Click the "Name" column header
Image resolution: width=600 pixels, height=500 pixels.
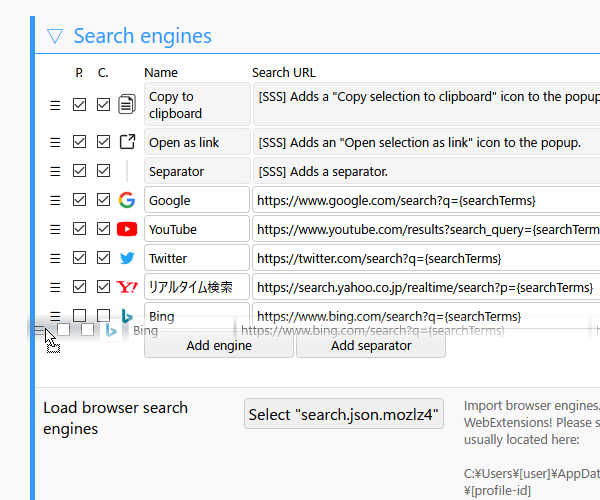coord(161,73)
